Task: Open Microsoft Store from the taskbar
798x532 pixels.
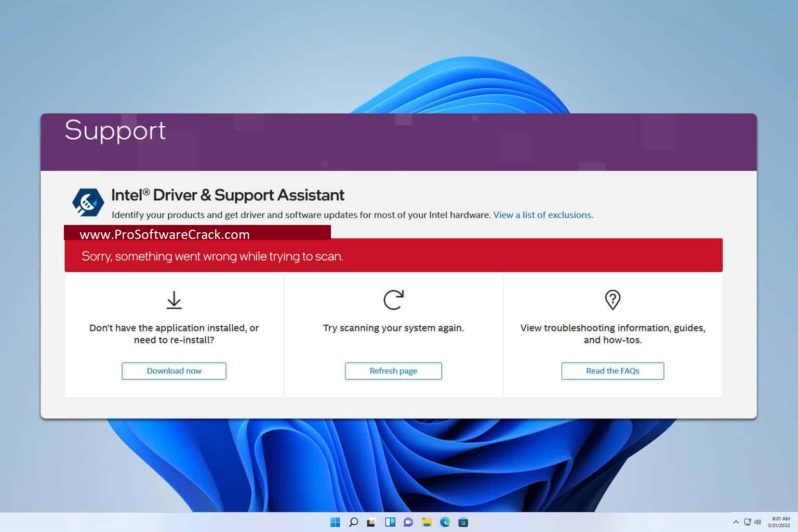Action: (463, 522)
